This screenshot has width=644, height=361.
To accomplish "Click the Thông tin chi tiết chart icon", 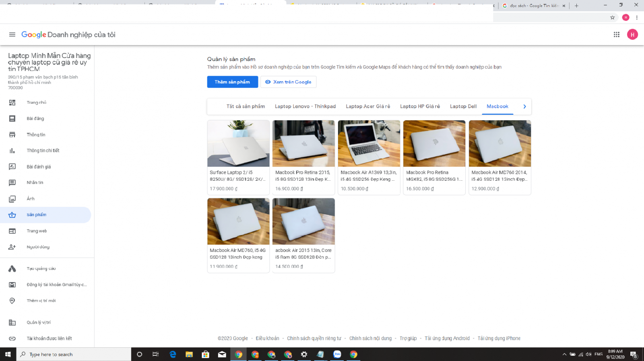I will [12, 151].
